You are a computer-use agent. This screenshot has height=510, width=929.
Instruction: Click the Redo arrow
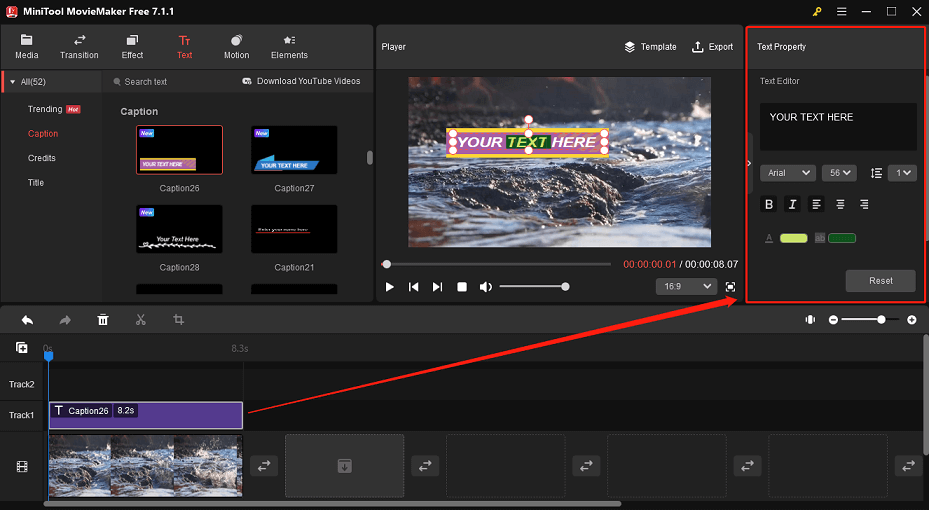(x=65, y=320)
